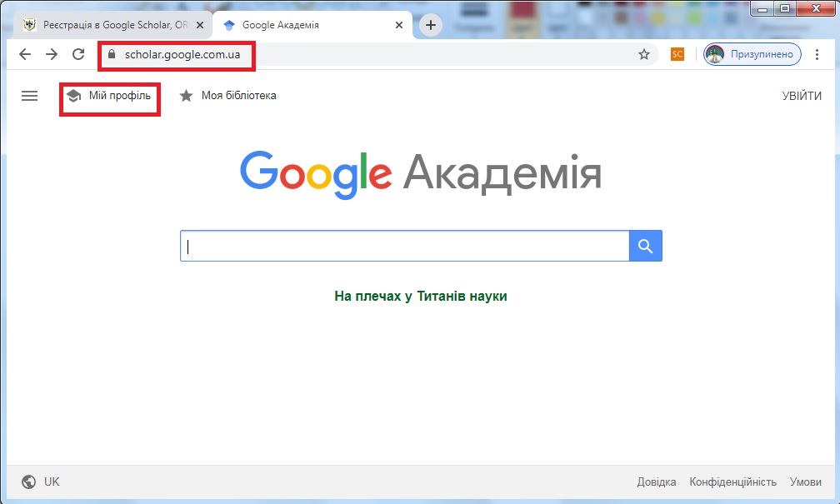
Task: Bookmark this page with the star icon
Action: coord(644,54)
